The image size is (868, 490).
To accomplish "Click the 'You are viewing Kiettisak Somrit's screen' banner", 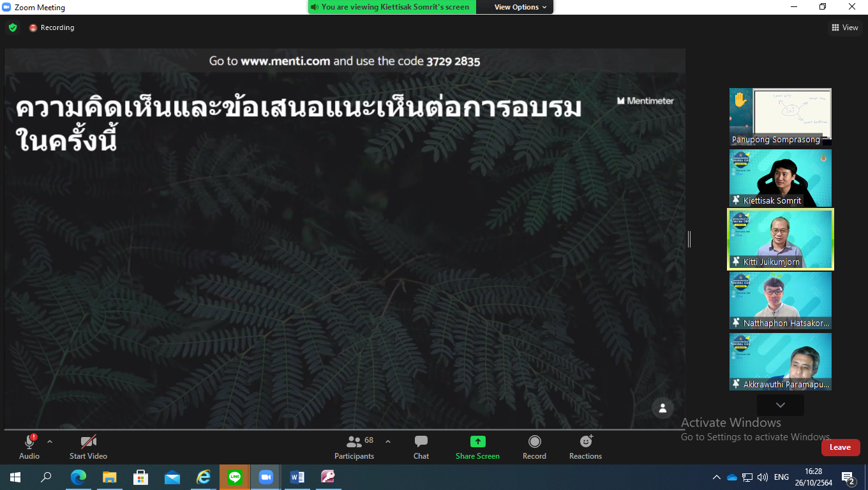I will (392, 7).
